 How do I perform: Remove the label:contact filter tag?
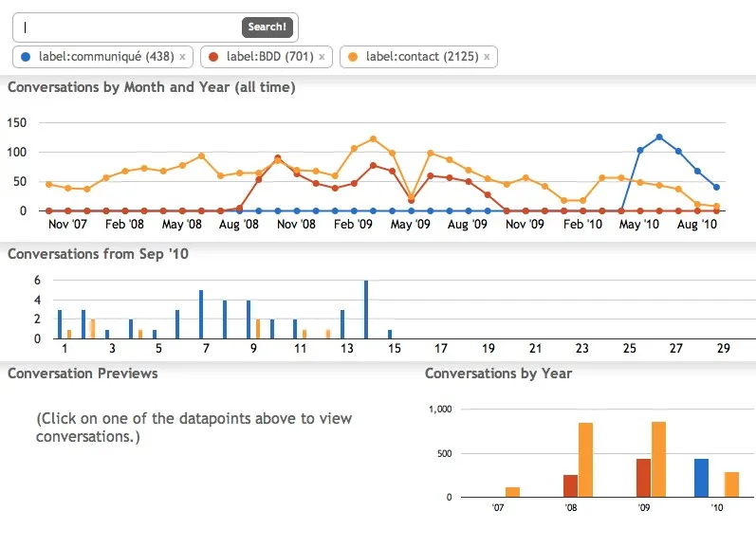click(487, 57)
